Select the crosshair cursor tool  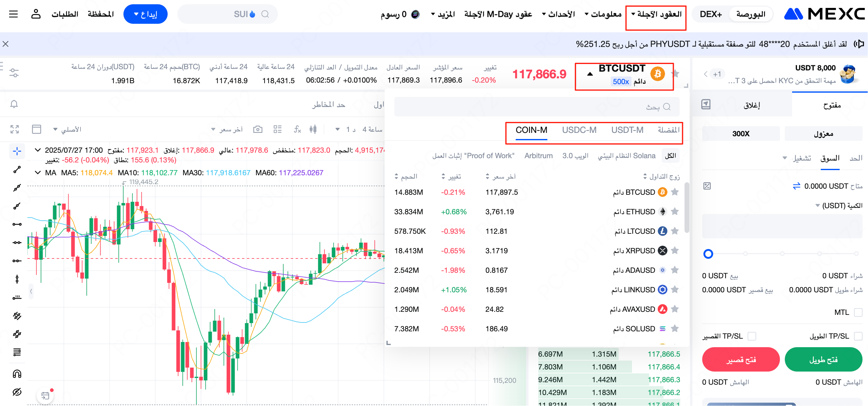point(17,151)
